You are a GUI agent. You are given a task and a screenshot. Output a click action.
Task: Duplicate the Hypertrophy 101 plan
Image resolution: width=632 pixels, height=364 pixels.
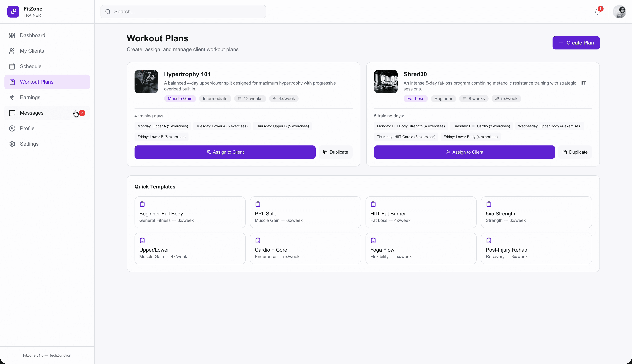click(x=335, y=152)
